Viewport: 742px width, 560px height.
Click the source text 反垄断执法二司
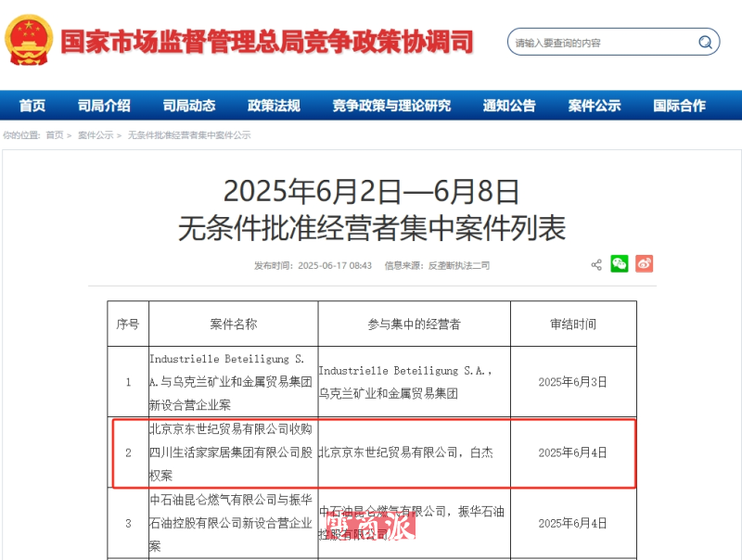pyautogui.click(x=459, y=265)
